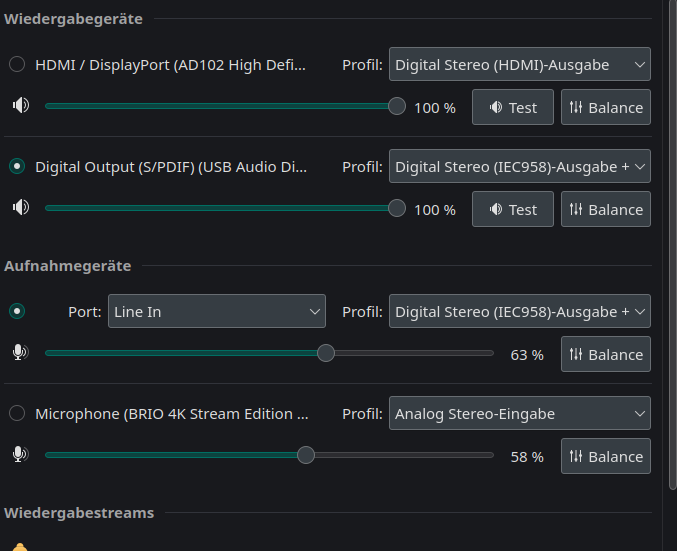
Task: Open S/PDIF playback device profile dropdown
Action: coord(520,166)
